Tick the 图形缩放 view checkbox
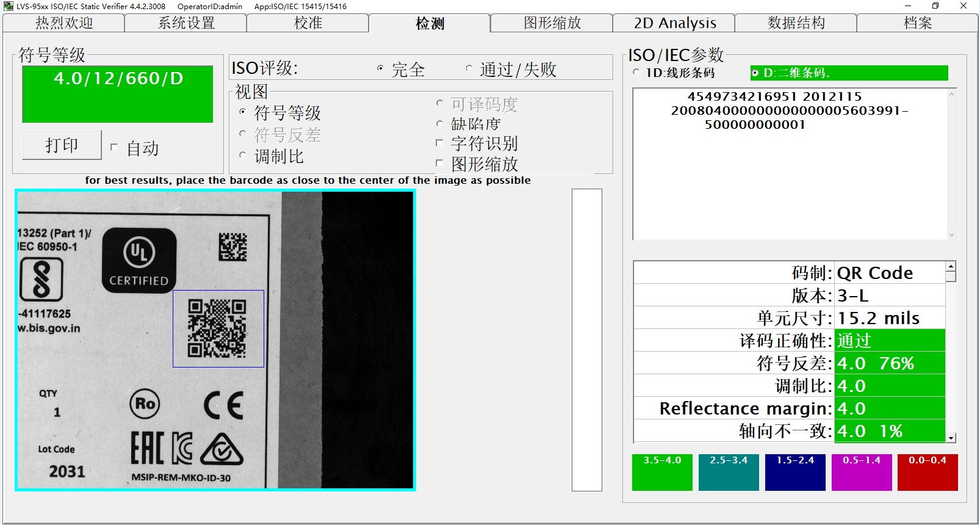980x525 pixels. (439, 163)
